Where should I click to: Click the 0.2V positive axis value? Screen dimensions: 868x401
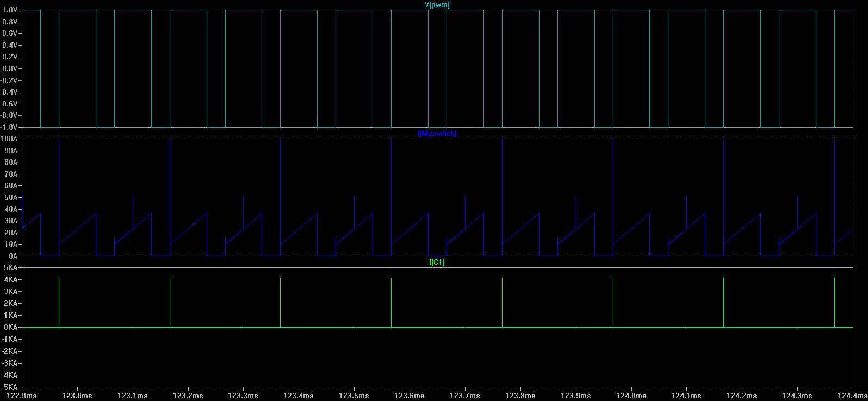[9, 57]
